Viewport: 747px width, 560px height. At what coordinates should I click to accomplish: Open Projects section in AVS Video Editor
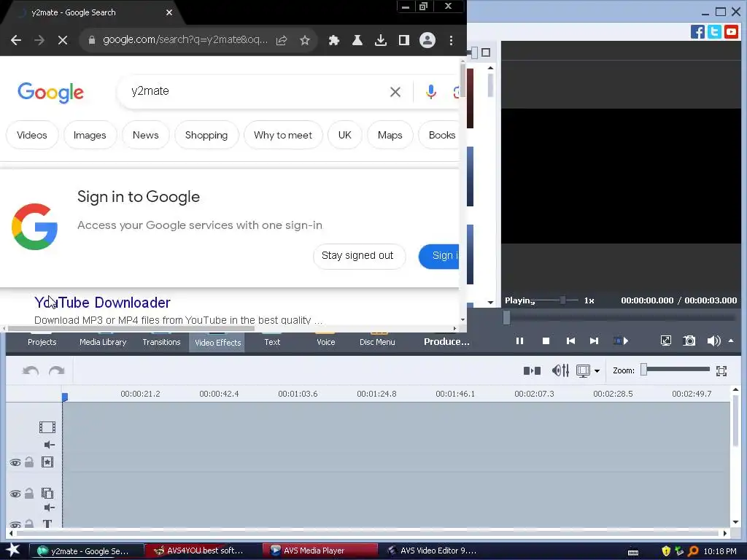tap(42, 342)
